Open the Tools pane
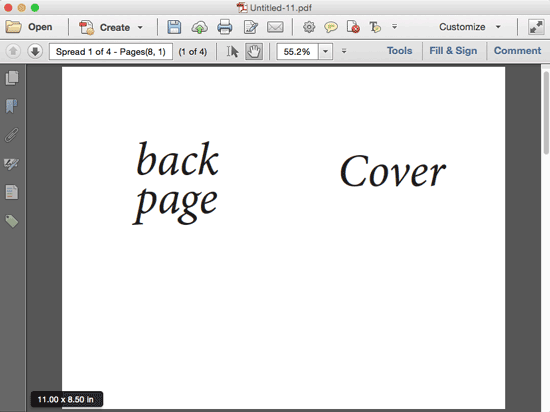This screenshot has width=550, height=412. coord(400,51)
